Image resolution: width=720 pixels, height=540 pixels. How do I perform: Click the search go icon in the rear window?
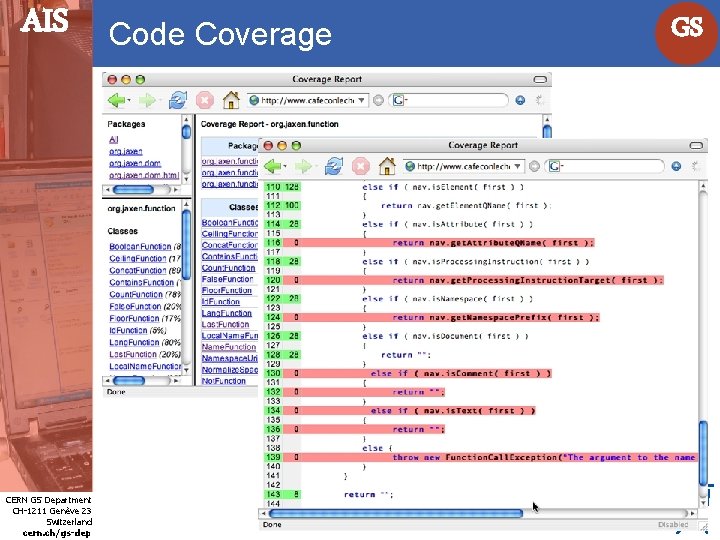[x=520, y=100]
